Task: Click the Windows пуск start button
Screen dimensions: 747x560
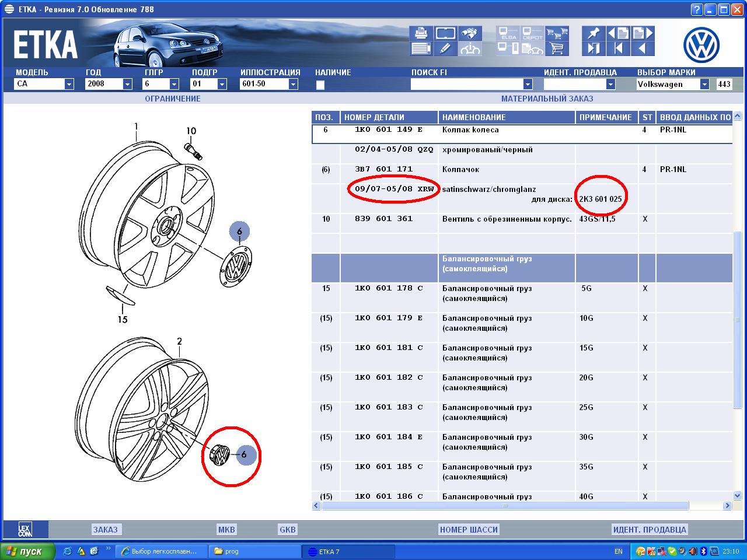Action: coord(28,551)
